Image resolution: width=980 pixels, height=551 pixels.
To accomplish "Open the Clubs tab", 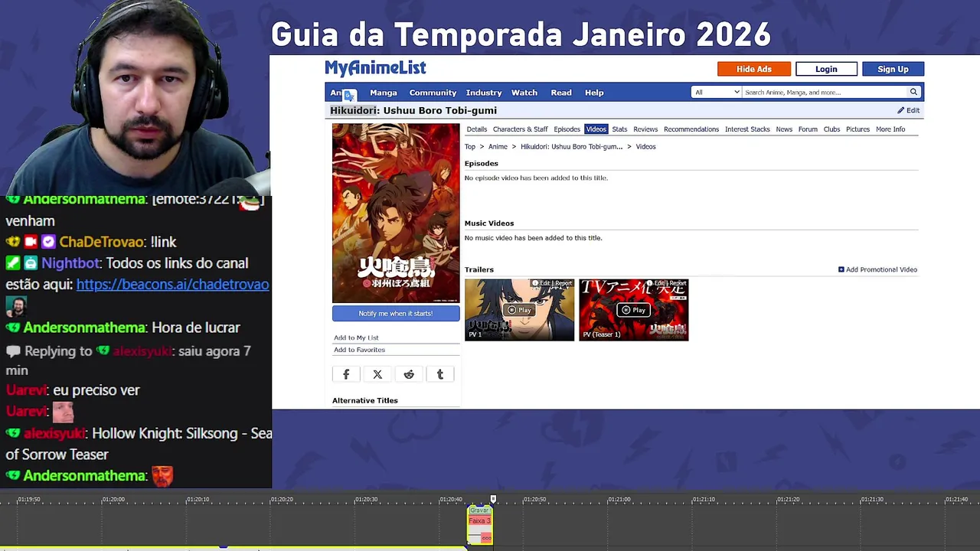I will point(831,129).
